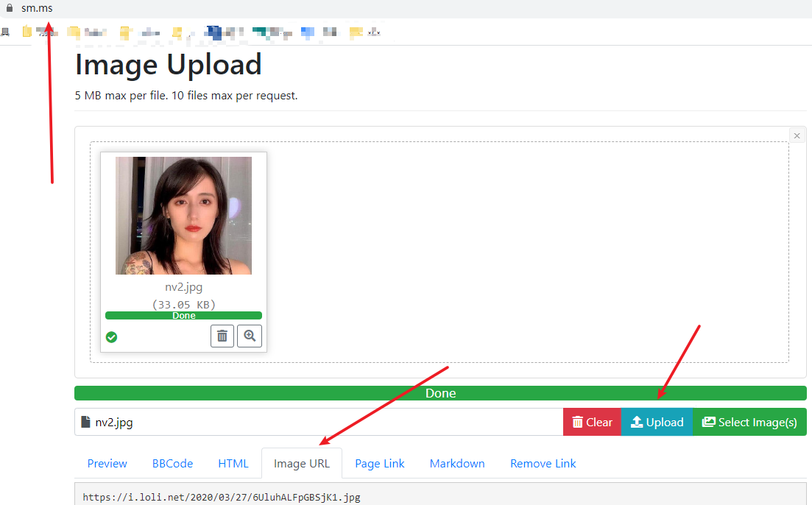812x505 pixels.
Task: Delete the nv2.jpg thumbnail with trash icon
Action: (x=222, y=336)
